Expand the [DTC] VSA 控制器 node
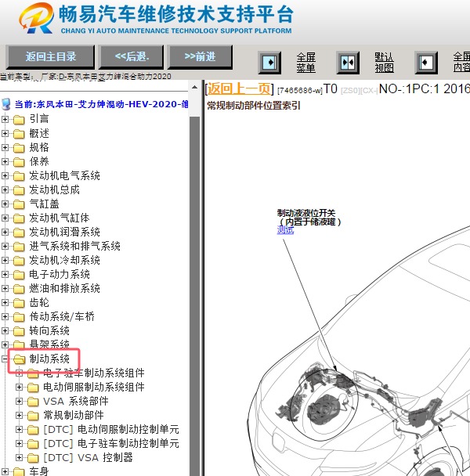470x476 pixels. (20, 457)
